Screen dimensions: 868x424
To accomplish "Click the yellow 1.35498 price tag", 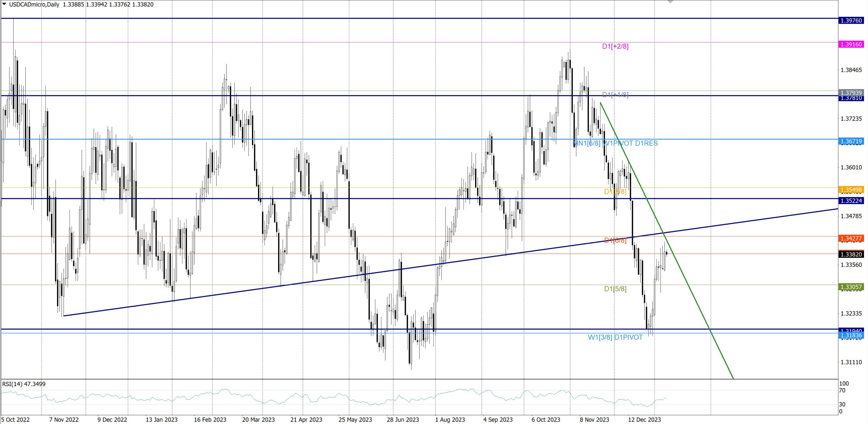I will [x=851, y=190].
